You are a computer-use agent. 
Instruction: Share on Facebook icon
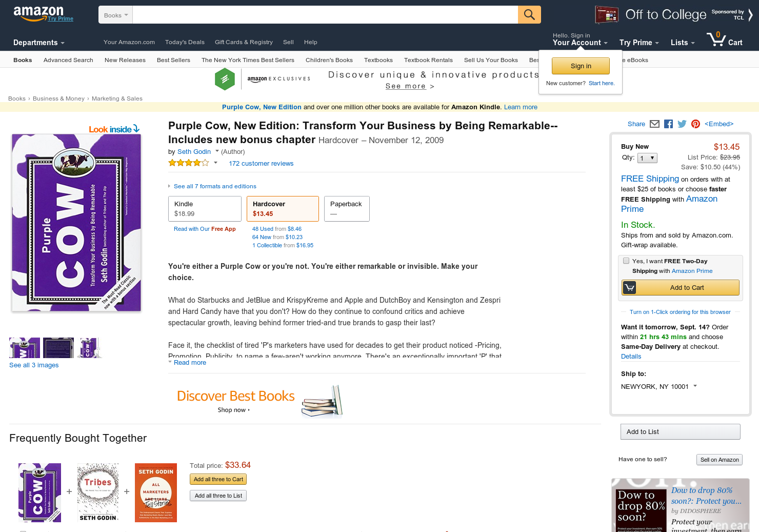[x=668, y=124]
